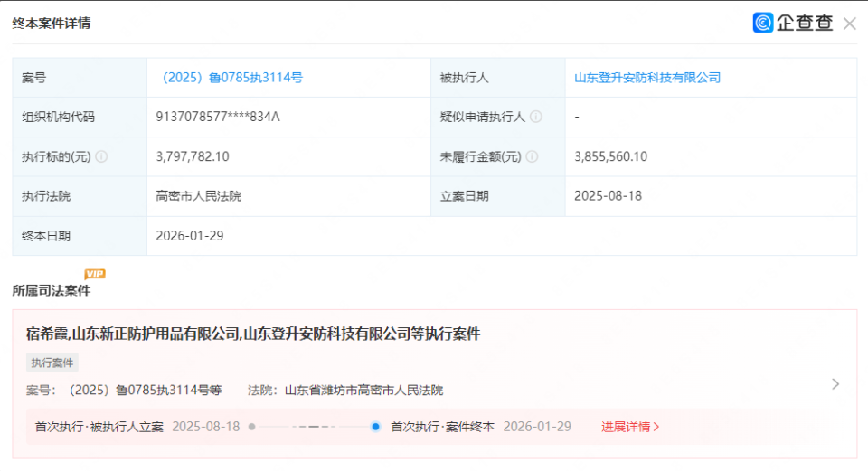Image resolution: width=868 pixels, height=471 pixels.
Task: Open info icon beside 执行标的(元)
Action: coord(101,156)
